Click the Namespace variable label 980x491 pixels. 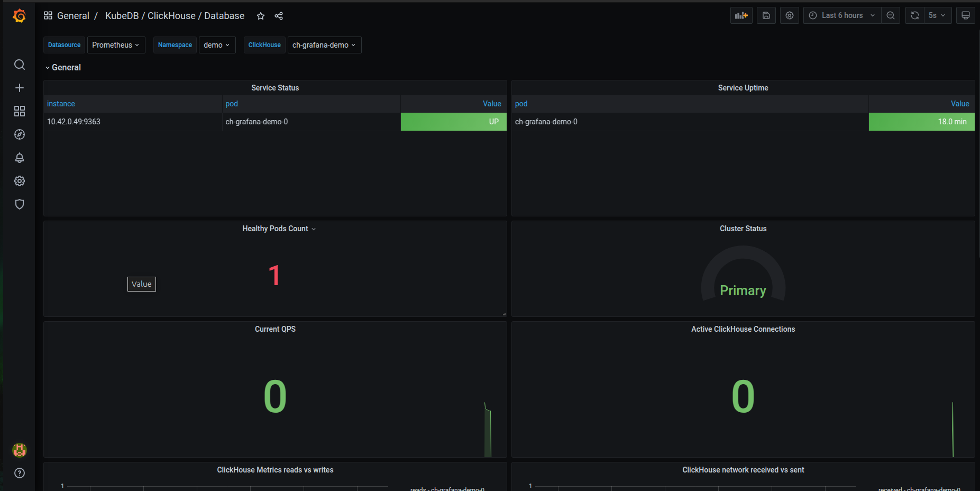(175, 45)
